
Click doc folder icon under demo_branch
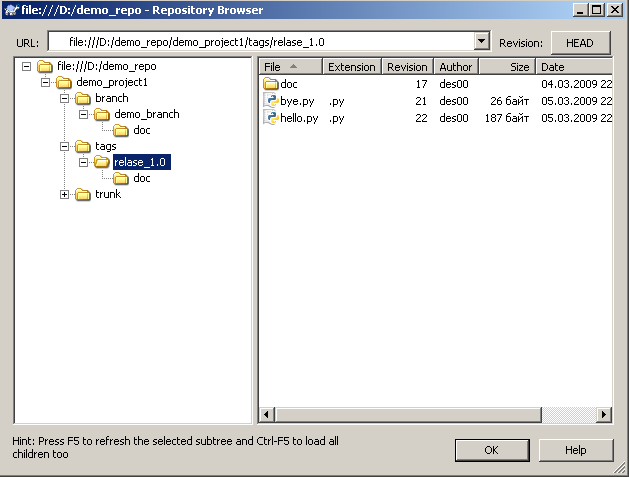click(x=121, y=130)
